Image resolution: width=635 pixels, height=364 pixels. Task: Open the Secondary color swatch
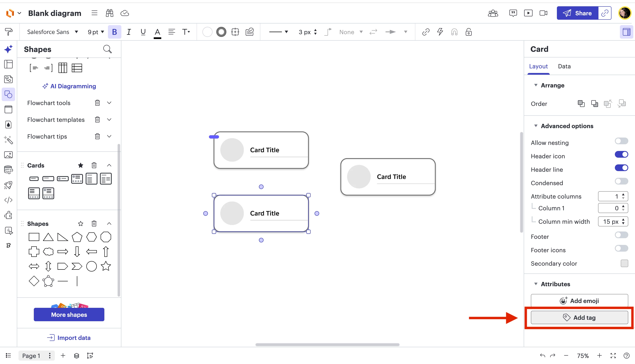pyautogui.click(x=624, y=263)
